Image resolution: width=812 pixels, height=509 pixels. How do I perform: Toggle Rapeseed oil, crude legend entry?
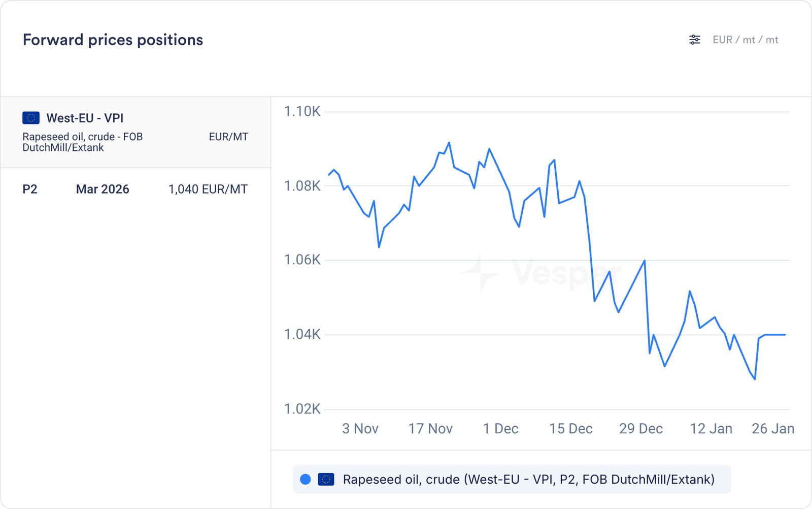[x=528, y=480]
